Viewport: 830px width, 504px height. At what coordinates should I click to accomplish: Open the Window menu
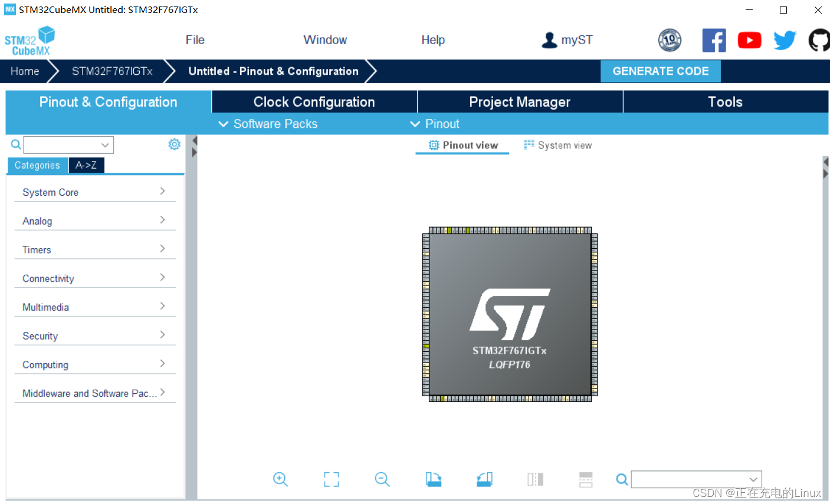click(x=325, y=40)
